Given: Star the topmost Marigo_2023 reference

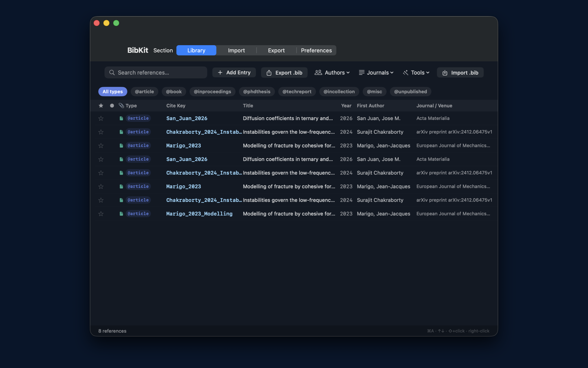Looking at the screenshot, I should 101,146.
